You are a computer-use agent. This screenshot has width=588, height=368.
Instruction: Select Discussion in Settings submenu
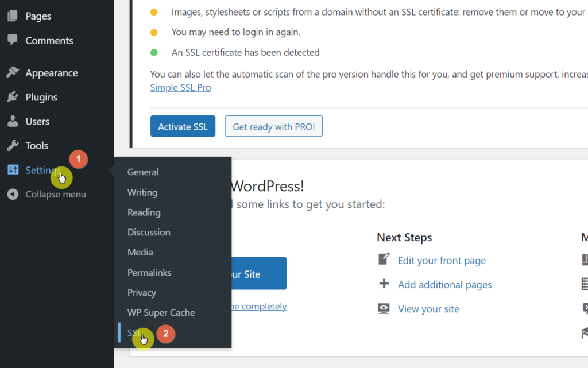(149, 232)
